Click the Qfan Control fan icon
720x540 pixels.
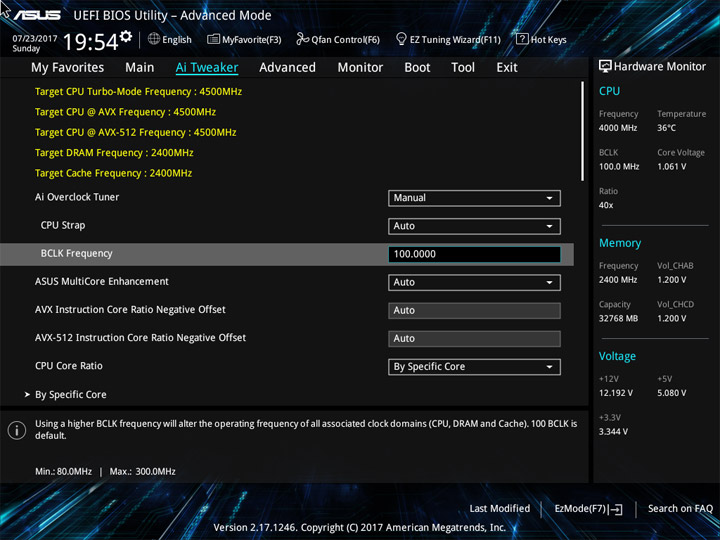point(302,39)
